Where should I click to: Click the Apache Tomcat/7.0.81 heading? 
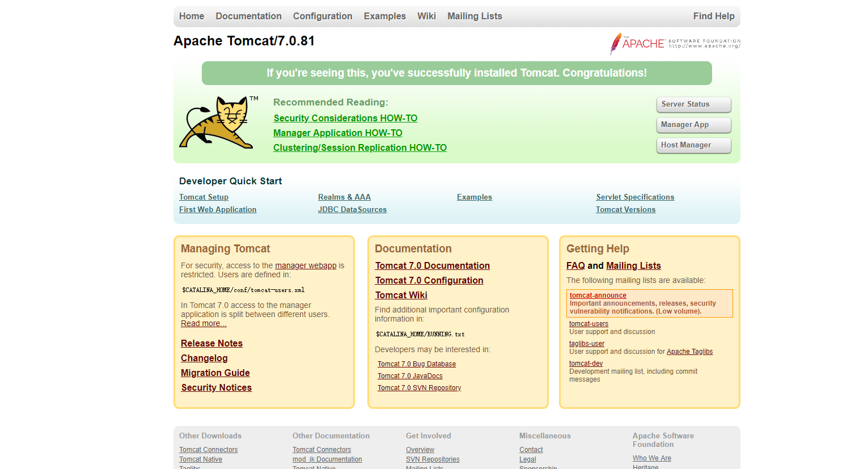click(244, 41)
